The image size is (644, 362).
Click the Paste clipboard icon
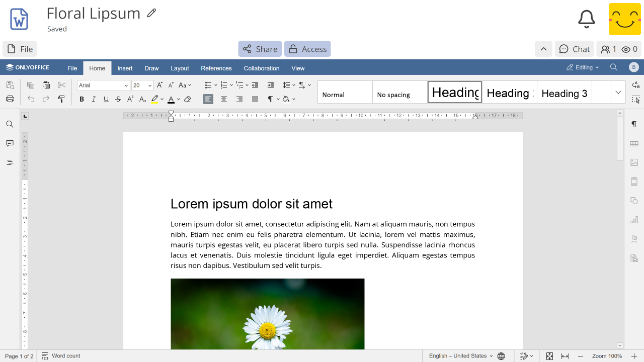tap(46, 85)
